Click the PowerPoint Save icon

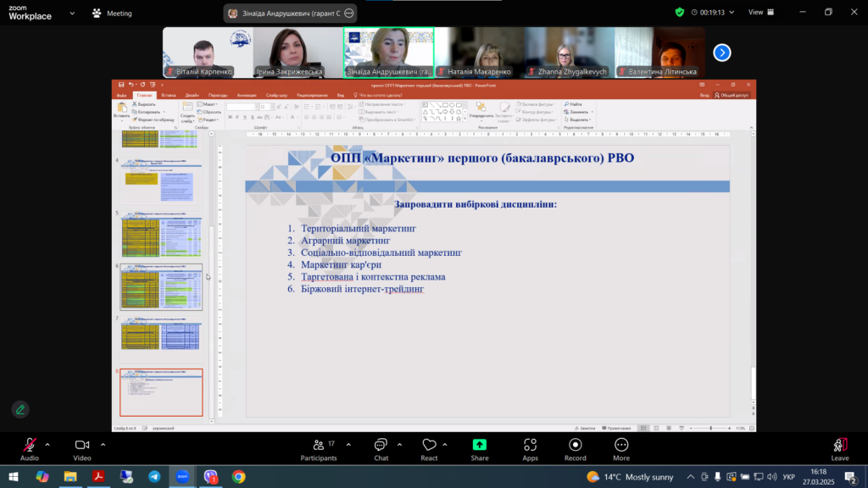(x=121, y=85)
